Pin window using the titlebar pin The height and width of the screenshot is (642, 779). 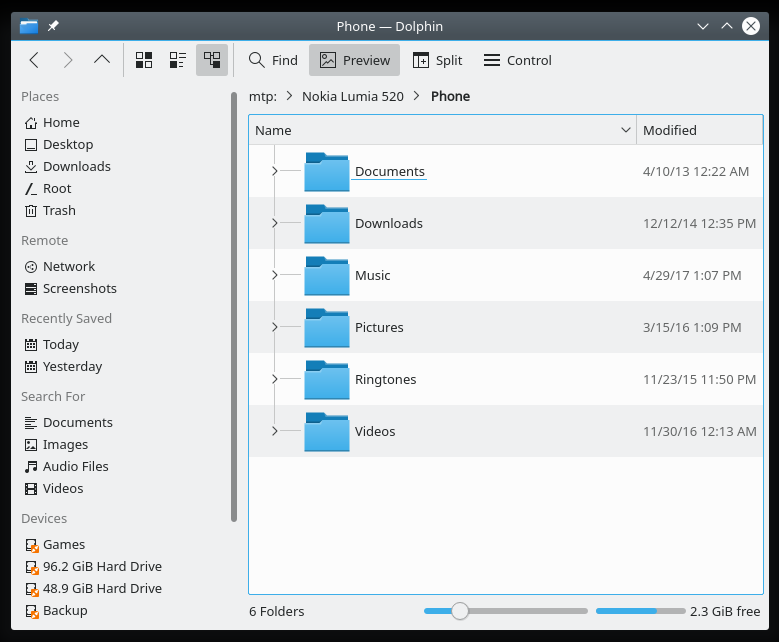pyautogui.click(x=53, y=26)
